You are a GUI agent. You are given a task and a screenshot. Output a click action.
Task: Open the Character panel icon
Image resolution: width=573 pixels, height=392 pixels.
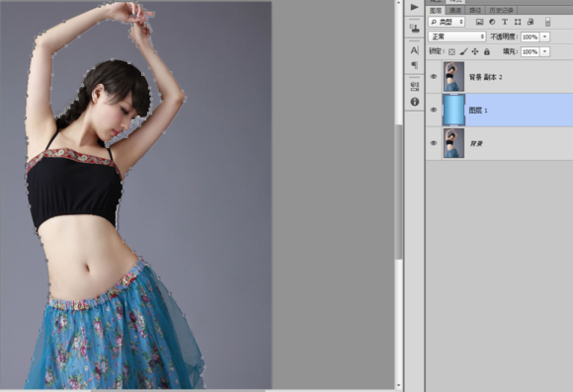(x=414, y=50)
